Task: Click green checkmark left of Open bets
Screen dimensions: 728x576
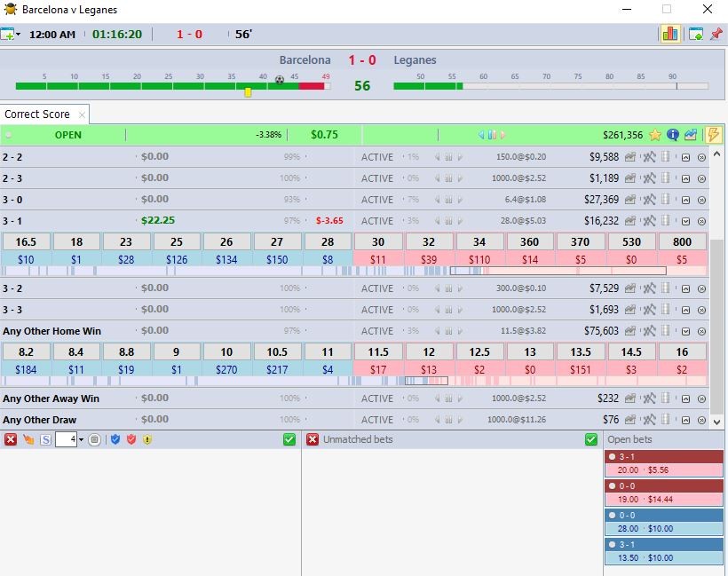Action: tap(591, 439)
